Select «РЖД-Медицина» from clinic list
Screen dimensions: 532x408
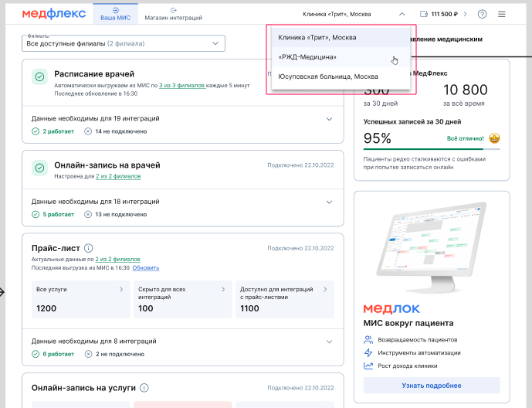(x=341, y=57)
